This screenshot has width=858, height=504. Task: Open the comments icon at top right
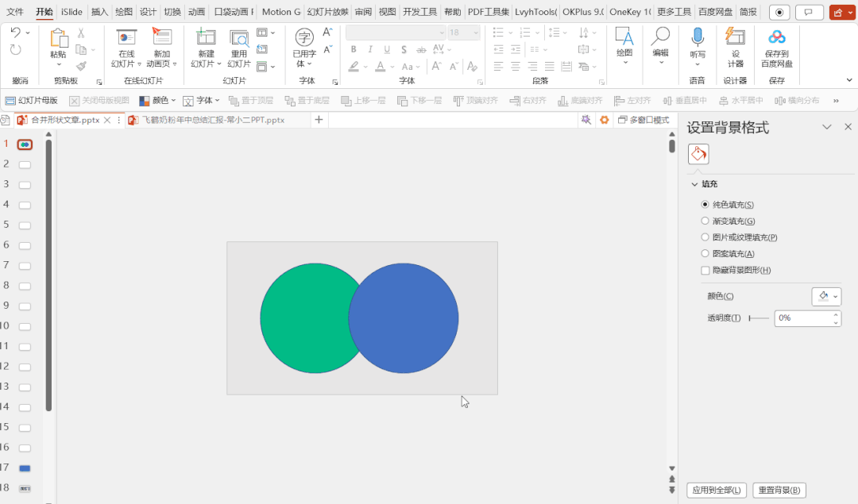808,12
